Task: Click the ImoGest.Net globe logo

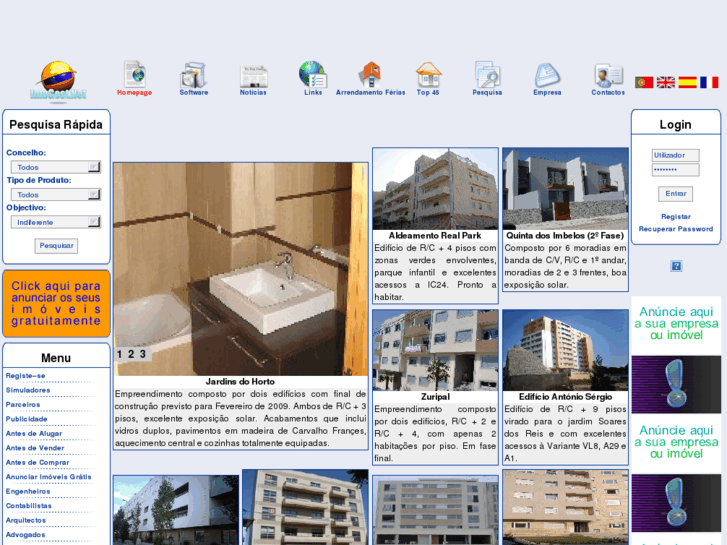Action: point(58,80)
